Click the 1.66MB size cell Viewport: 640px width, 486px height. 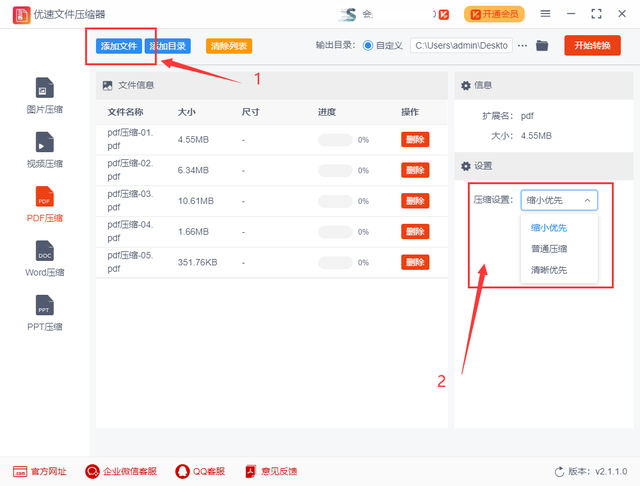click(193, 231)
